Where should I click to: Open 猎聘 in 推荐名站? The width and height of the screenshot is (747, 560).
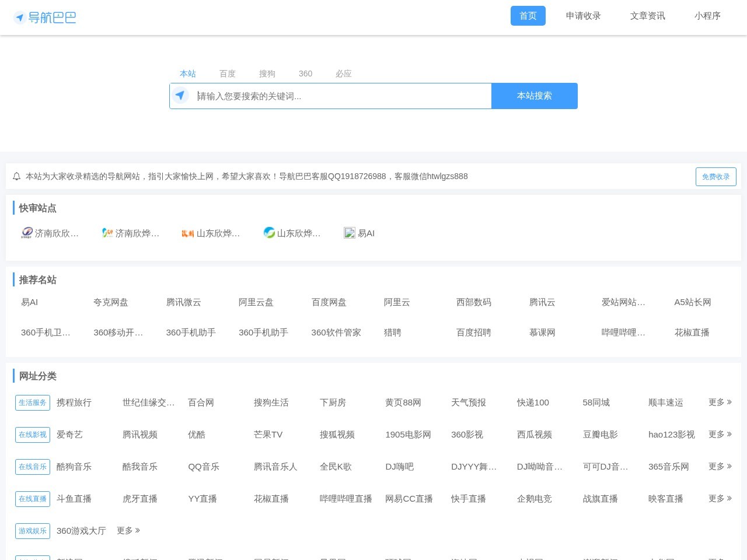click(x=392, y=332)
